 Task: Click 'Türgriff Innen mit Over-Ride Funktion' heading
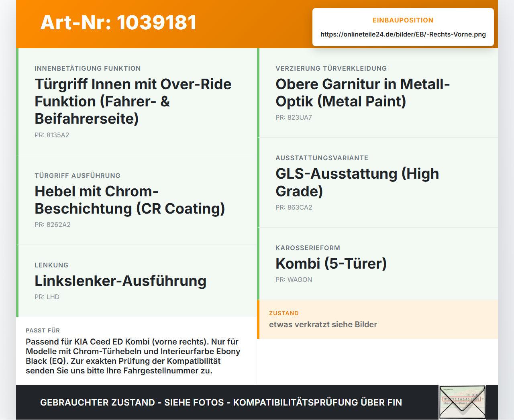(x=133, y=101)
